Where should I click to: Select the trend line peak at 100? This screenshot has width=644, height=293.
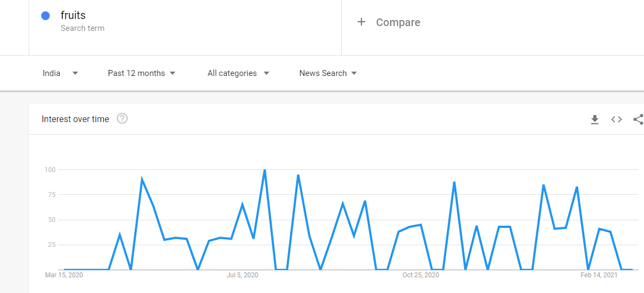point(265,170)
